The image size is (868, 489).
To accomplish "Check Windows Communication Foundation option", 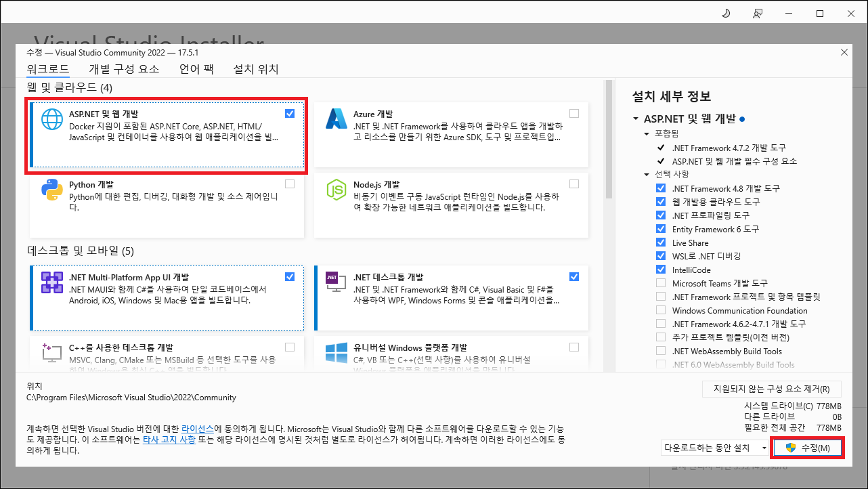I will click(661, 310).
